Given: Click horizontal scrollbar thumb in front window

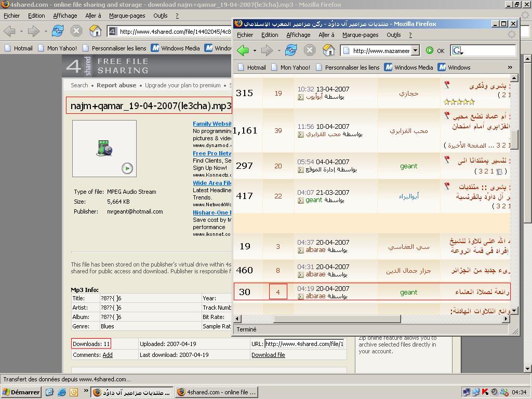Looking at the screenshot, I should pyautogui.click(x=337, y=318).
